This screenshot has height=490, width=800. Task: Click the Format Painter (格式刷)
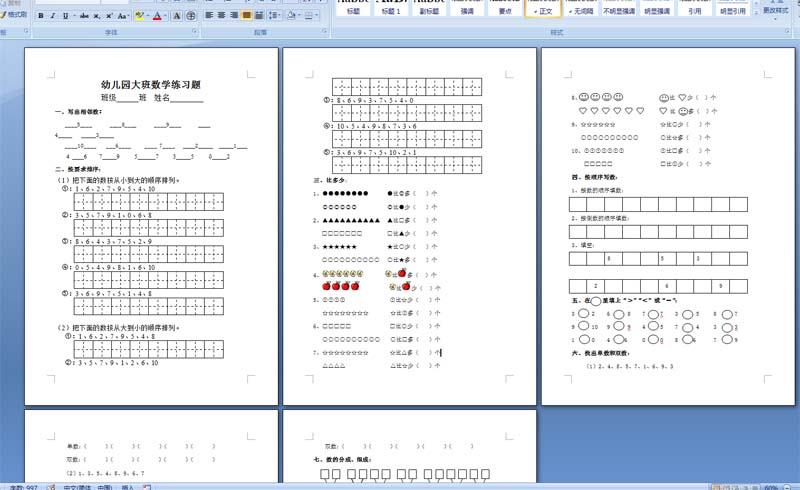pos(14,15)
